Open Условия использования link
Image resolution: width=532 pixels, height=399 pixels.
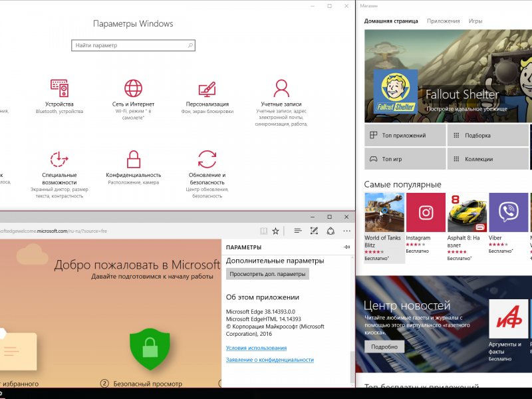(256, 348)
